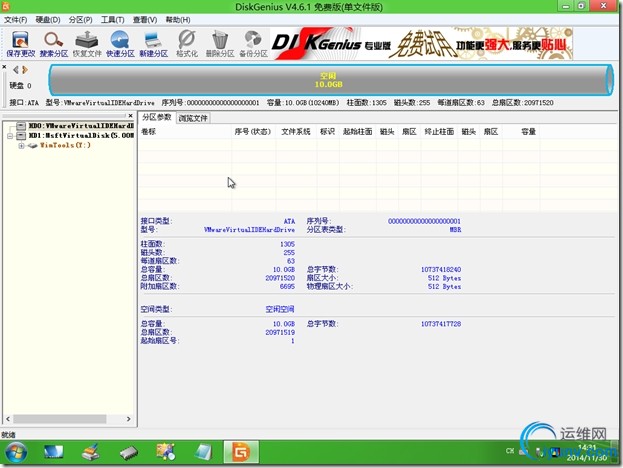Go to previous disk with left arrow
623x468 pixels.
pyautogui.click(x=15, y=70)
